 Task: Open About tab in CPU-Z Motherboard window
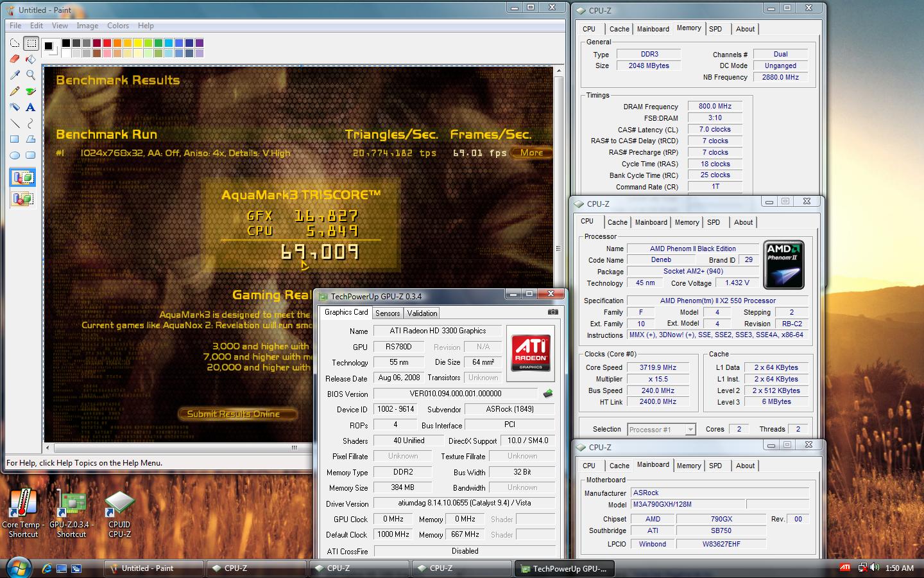pos(745,466)
